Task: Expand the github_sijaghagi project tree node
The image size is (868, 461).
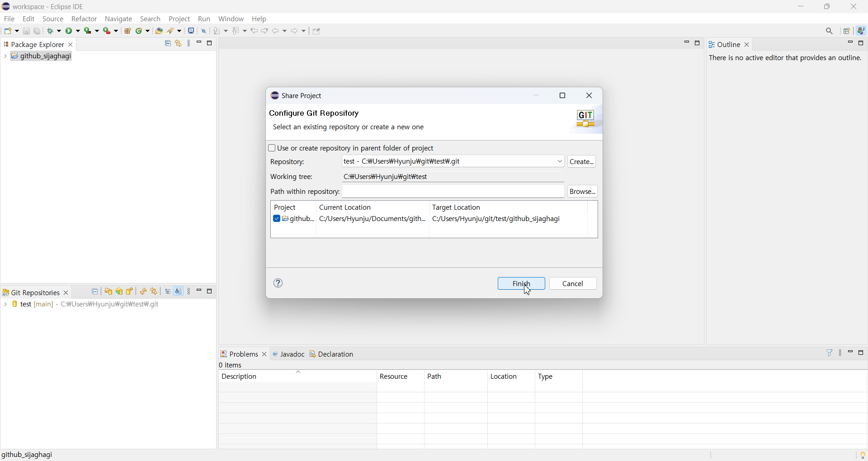Action: 5,56
